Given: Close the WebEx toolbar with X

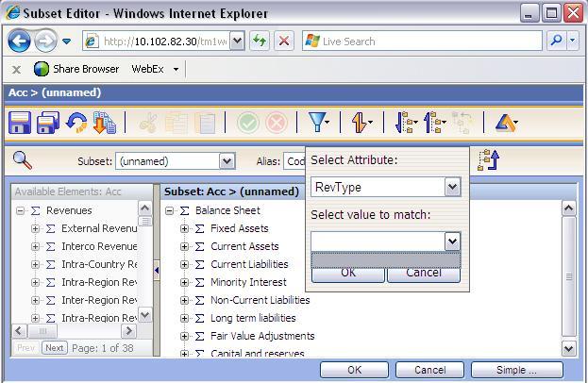Looking at the screenshot, I should (x=16, y=69).
